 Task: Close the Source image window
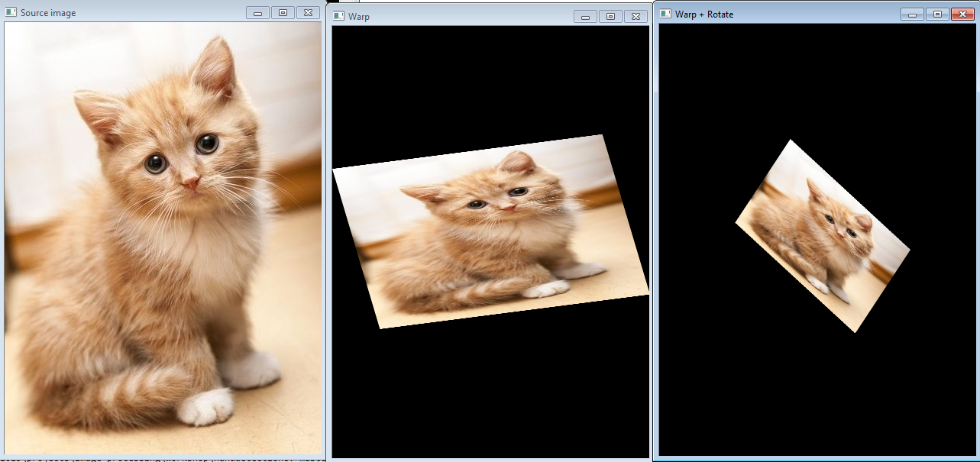[308, 13]
